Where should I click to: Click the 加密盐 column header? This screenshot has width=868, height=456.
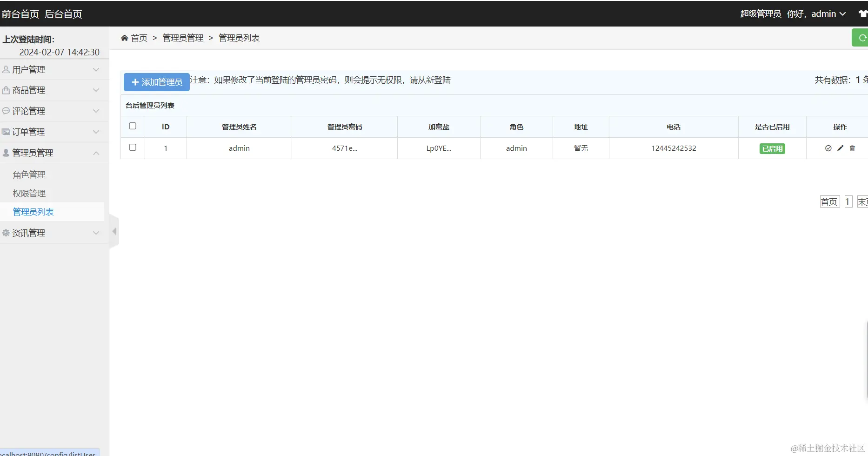tap(439, 127)
